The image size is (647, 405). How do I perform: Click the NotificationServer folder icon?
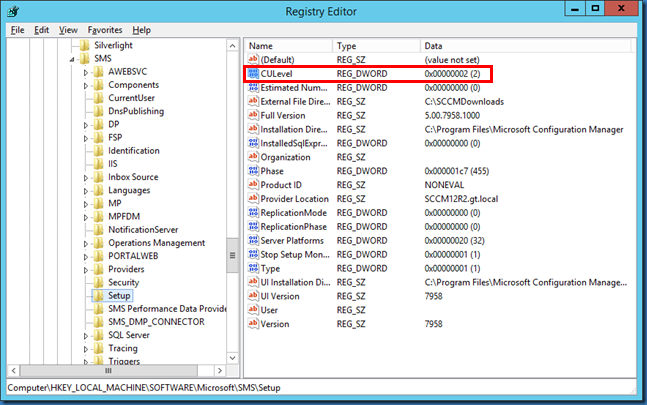98,230
